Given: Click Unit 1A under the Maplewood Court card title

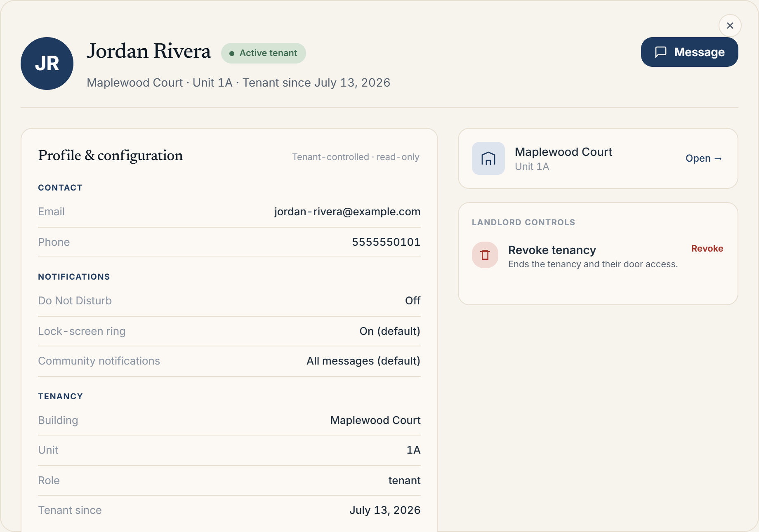Looking at the screenshot, I should coord(532,167).
